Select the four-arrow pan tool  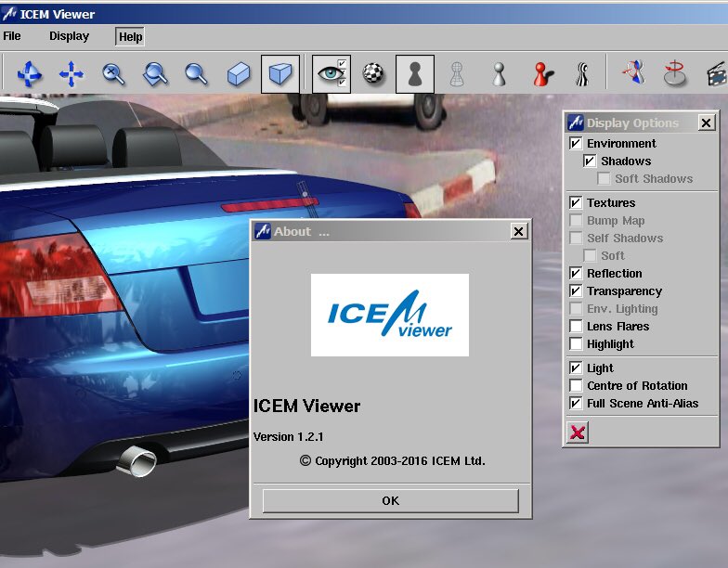point(71,74)
